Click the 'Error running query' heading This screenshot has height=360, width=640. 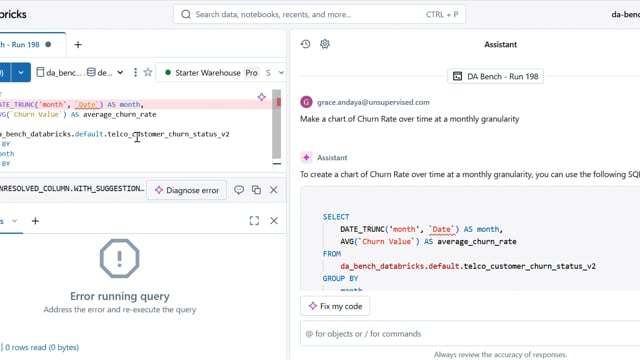120,296
